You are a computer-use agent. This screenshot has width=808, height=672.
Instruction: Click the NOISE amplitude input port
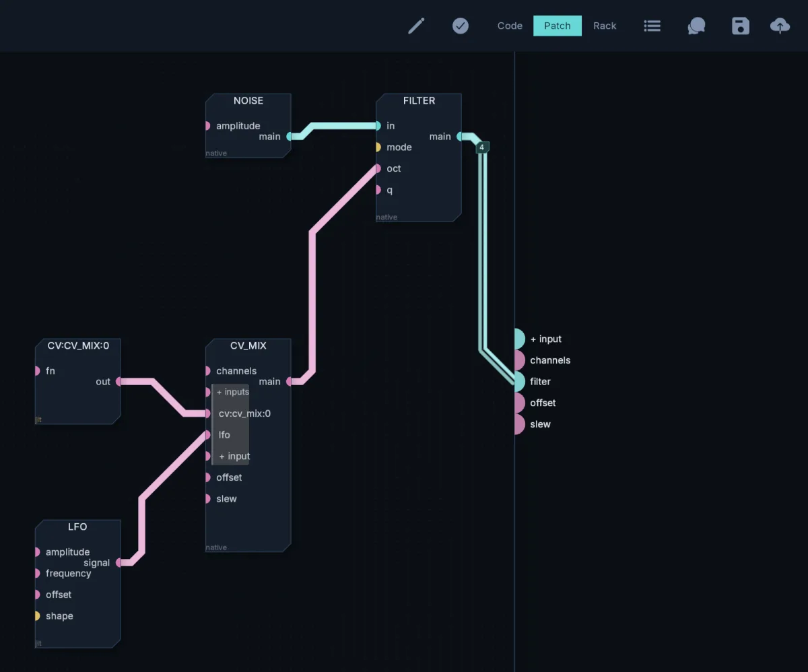tap(207, 126)
